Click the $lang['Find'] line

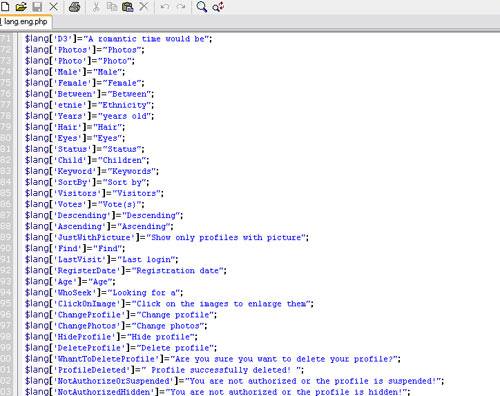[75, 248]
